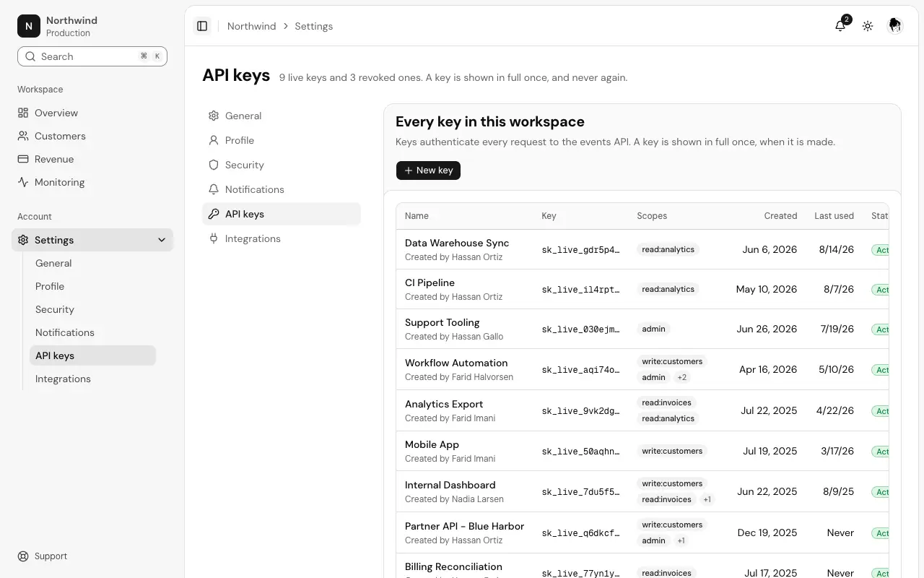Select Notifications under sidebar Settings

92,332
